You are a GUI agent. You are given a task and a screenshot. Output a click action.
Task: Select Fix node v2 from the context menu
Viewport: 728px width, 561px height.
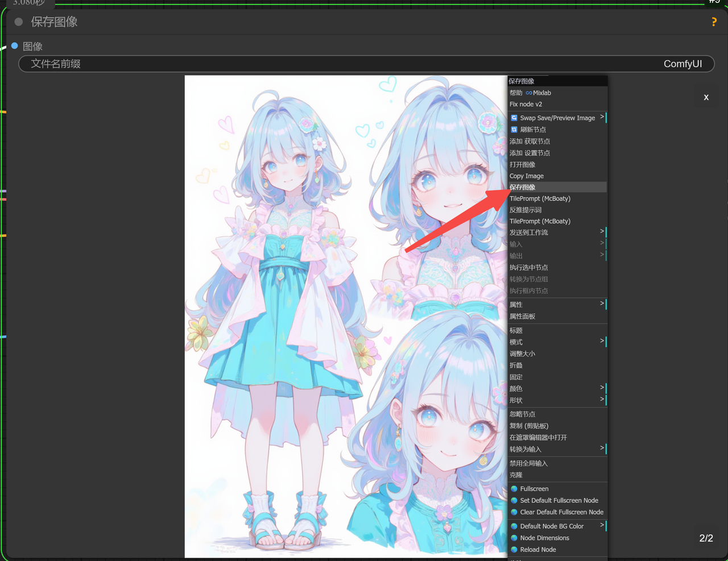pyautogui.click(x=557, y=104)
